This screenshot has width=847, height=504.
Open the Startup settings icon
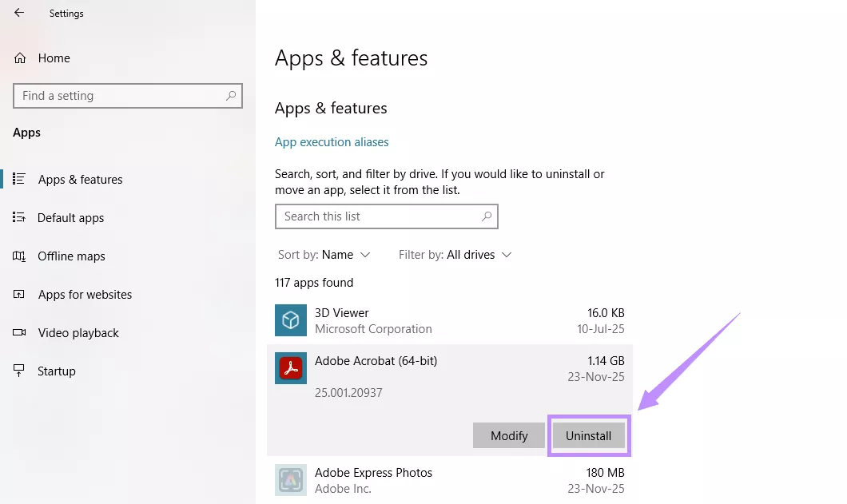point(20,371)
